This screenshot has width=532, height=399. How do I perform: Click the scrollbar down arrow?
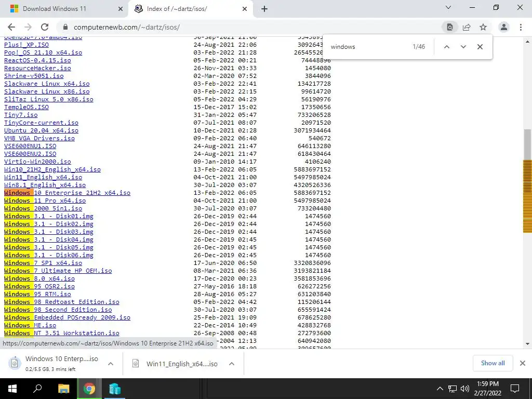click(527, 344)
